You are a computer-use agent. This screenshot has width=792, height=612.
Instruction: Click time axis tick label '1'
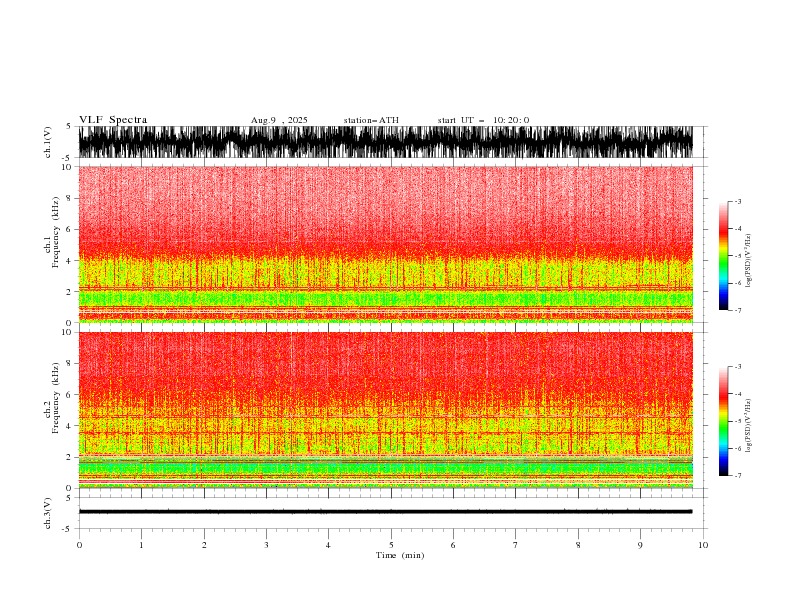coord(141,545)
